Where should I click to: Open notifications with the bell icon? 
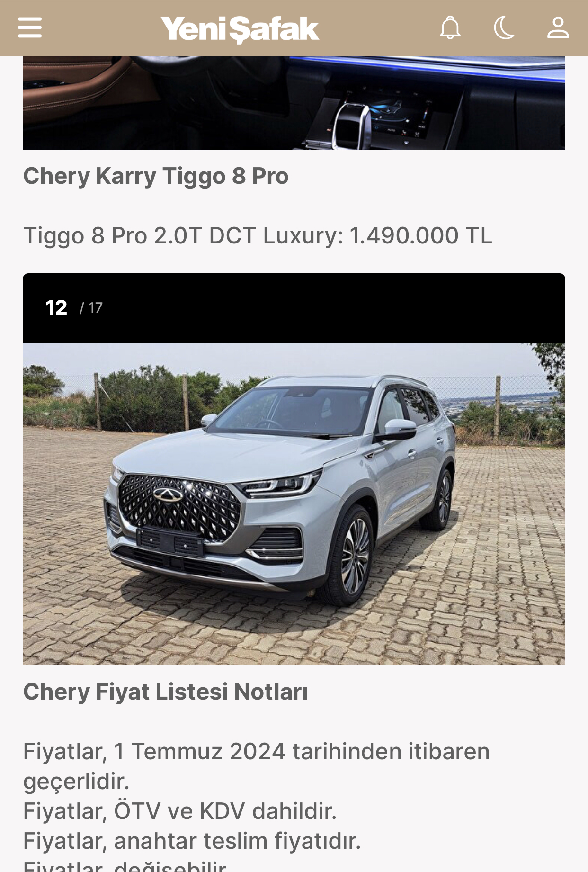tap(450, 27)
